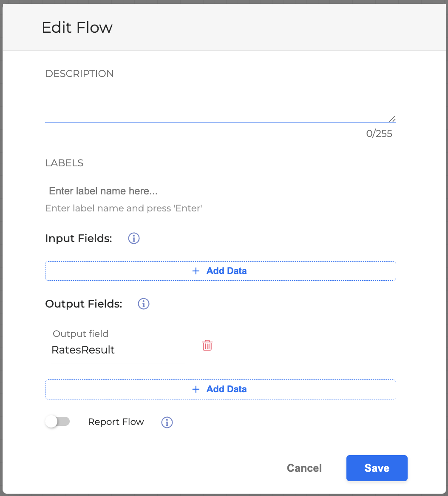Image resolution: width=448 pixels, height=496 pixels.
Task: Click the info icon beside Input Fields
Action: pos(134,239)
